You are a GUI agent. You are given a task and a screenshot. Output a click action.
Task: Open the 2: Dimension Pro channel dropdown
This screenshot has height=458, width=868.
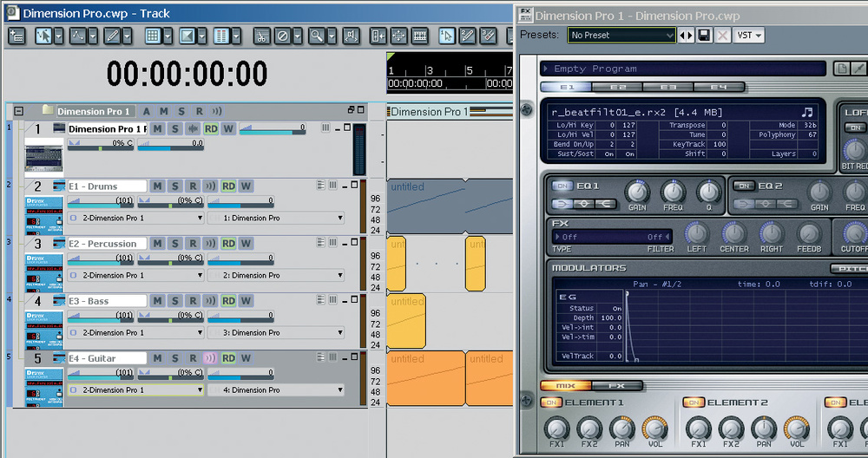pyautogui.click(x=276, y=276)
